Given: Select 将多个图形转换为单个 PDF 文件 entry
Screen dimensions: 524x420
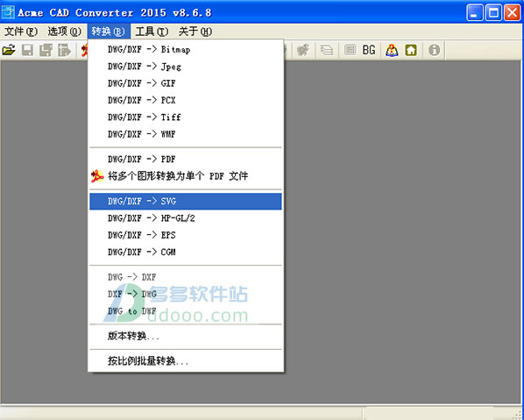Looking at the screenshot, I should [x=186, y=176].
